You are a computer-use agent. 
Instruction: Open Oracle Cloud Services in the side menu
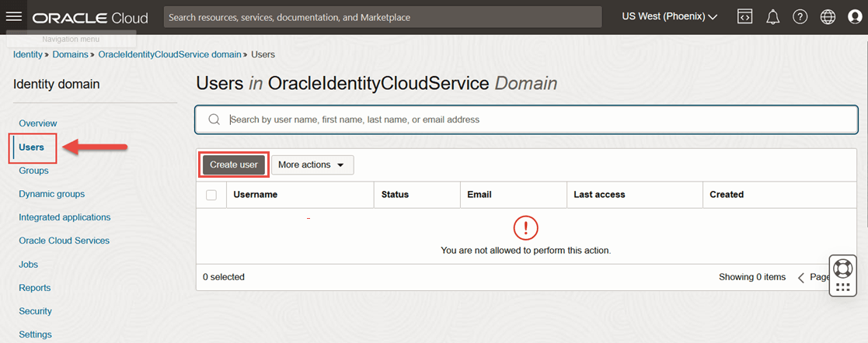[64, 241]
